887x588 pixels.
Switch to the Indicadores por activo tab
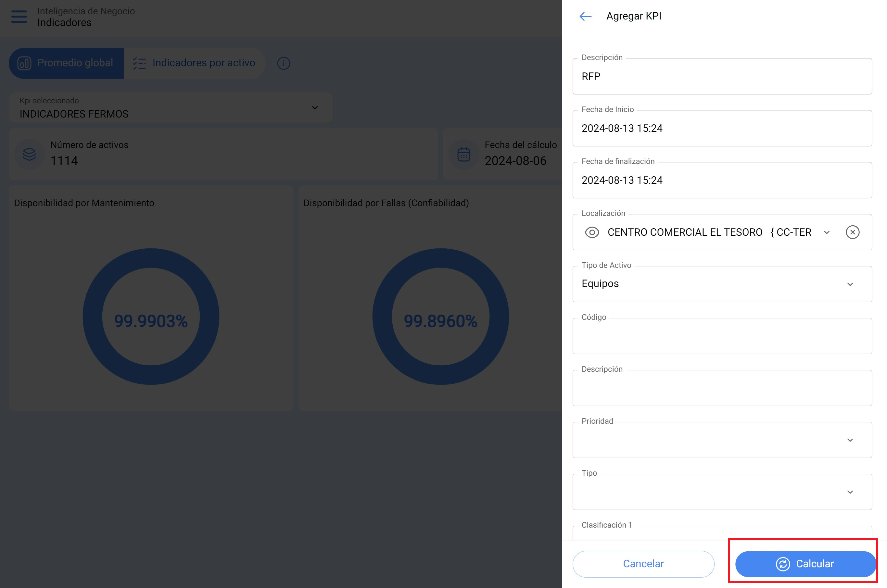[x=195, y=63]
